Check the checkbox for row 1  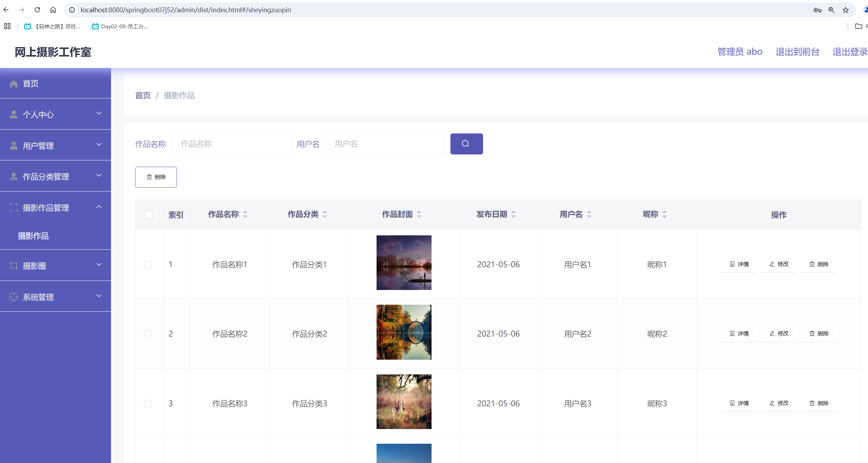(x=148, y=264)
